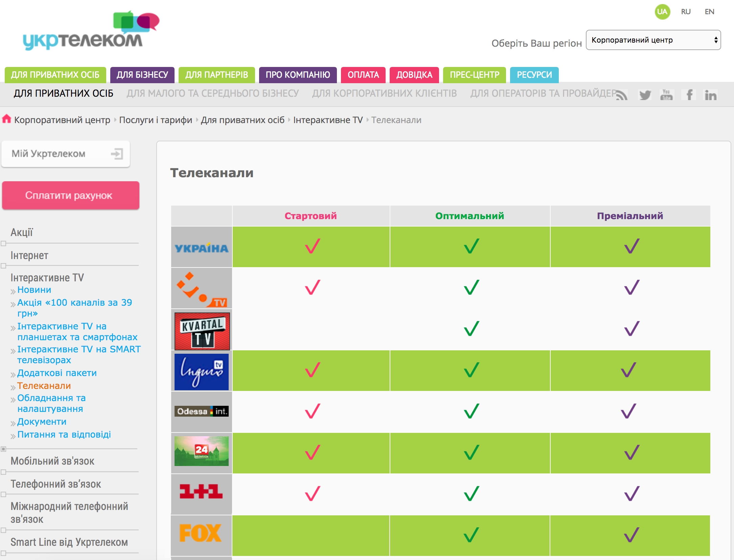Screen dimensions: 734x560
Task: Click the Преміальний column header
Action: click(x=630, y=216)
